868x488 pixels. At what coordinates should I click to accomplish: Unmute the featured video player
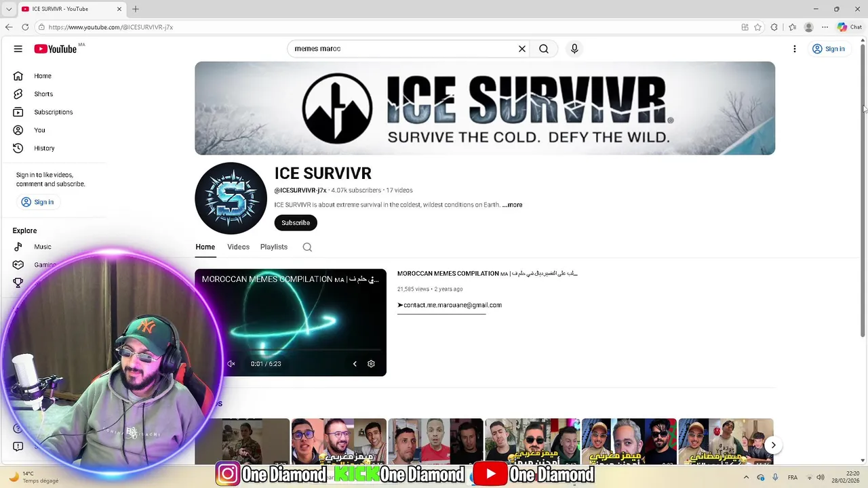231,364
